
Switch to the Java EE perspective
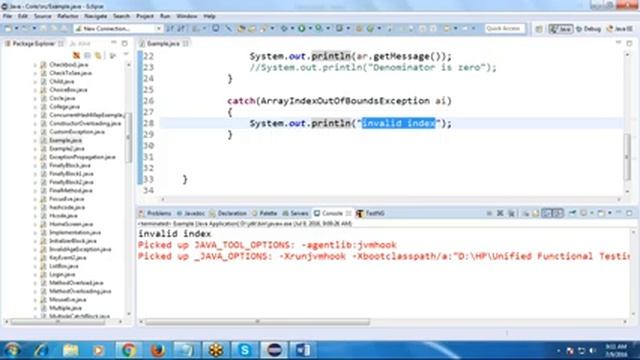click(620, 29)
